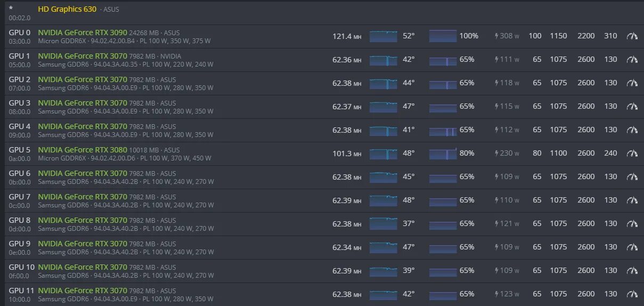
Task: Open overclock gauge icon for GPU 11
Action: tap(632, 294)
